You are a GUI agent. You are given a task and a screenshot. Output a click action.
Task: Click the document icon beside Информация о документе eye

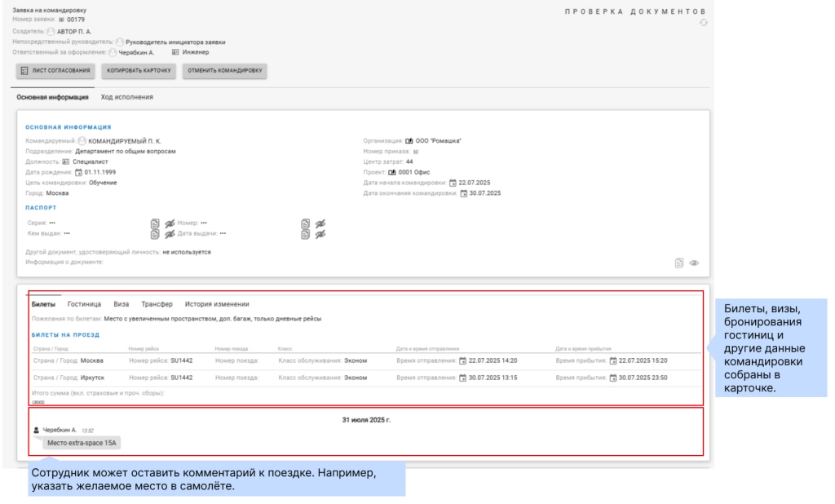tap(678, 263)
